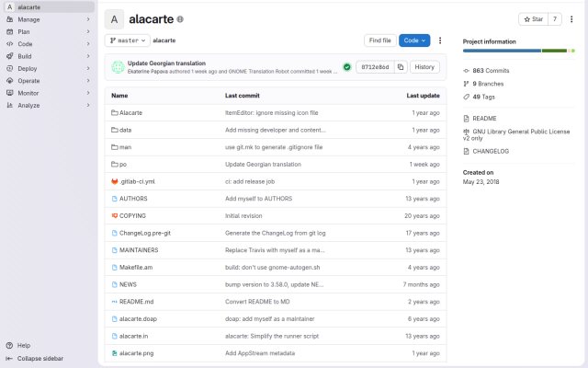Image resolution: width=588 pixels, height=368 pixels.
Task: Click the data folder icon
Action: pyautogui.click(x=114, y=130)
